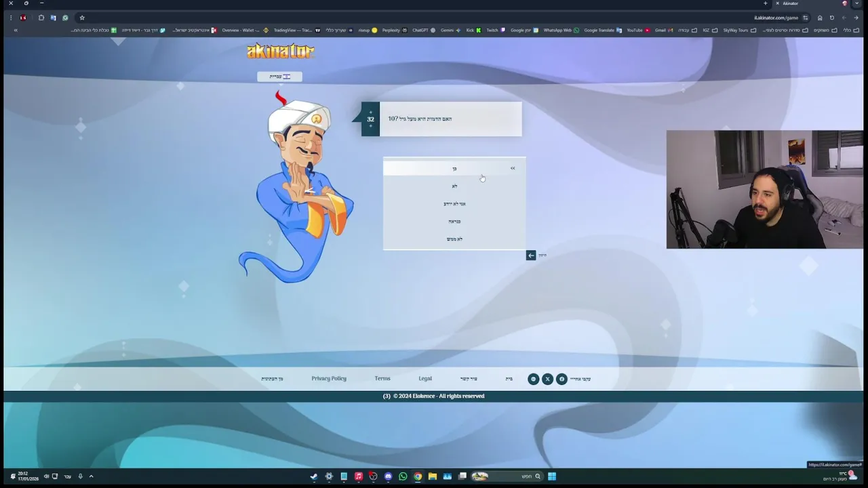Open the TradingView bookmark
This screenshot has height=488, width=868.
(x=297, y=30)
